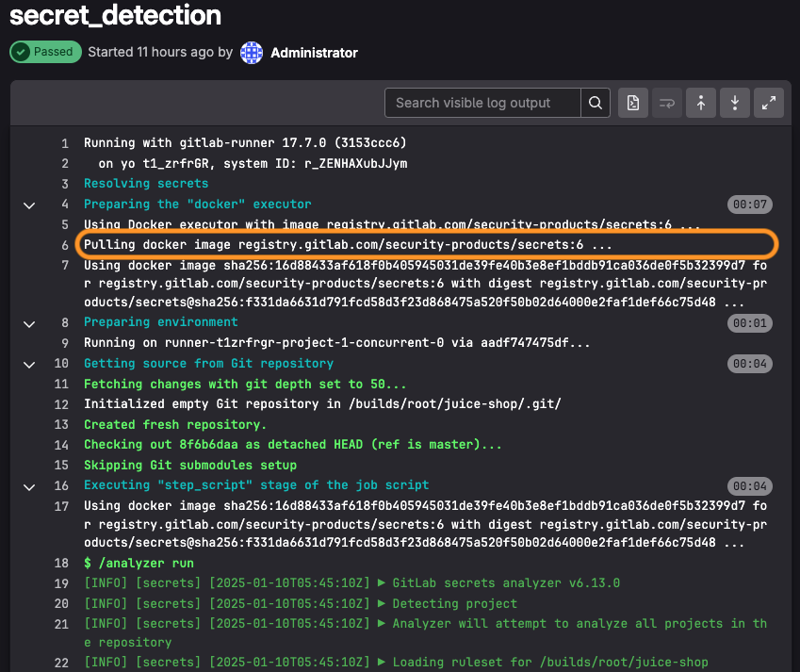The image size is (800, 672).
Task: Click 'Fetching changes with git depth' line
Action: tap(245, 385)
